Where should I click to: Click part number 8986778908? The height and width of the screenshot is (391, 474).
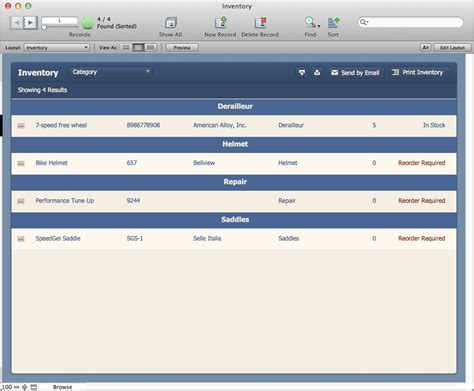coord(143,125)
